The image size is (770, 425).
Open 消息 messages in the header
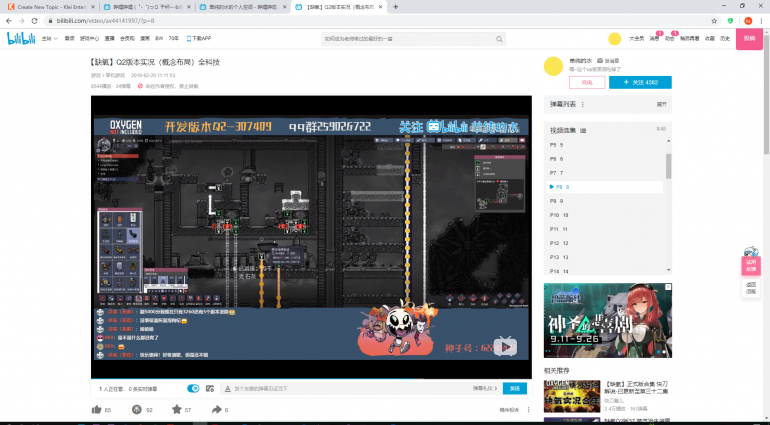pyautogui.click(x=655, y=38)
